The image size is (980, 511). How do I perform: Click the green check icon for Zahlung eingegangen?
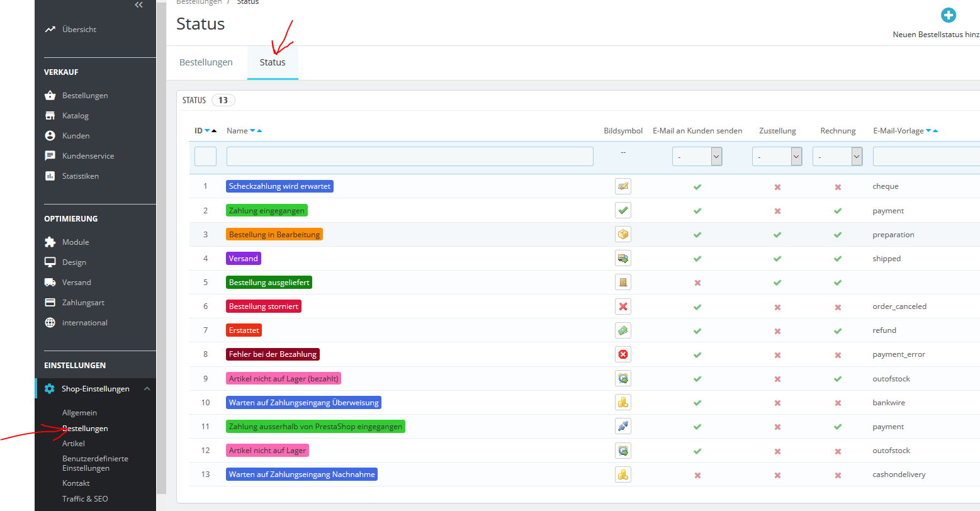pos(623,210)
